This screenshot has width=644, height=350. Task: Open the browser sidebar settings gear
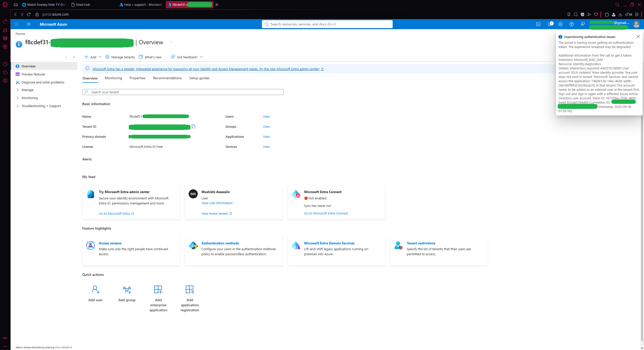5,81
